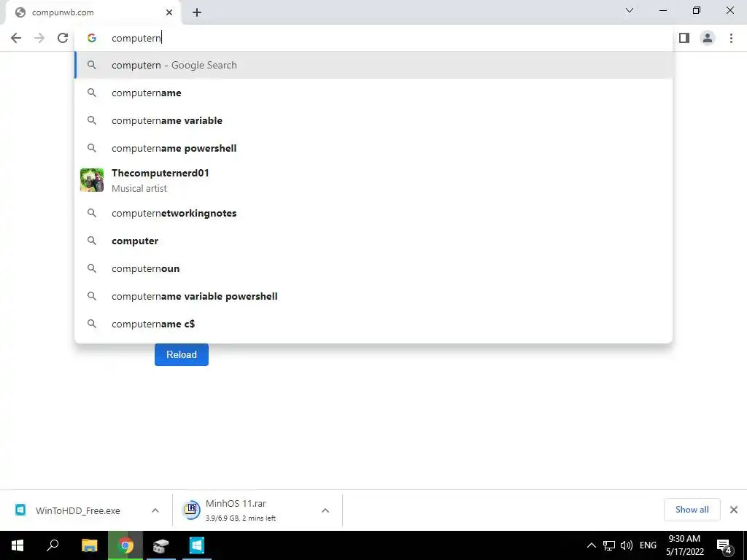The width and height of the screenshot is (747, 560).
Task: Open the tab search chevron
Action: [x=630, y=10]
